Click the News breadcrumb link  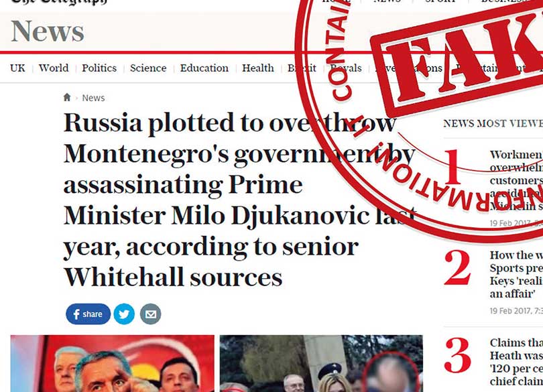pos(93,98)
